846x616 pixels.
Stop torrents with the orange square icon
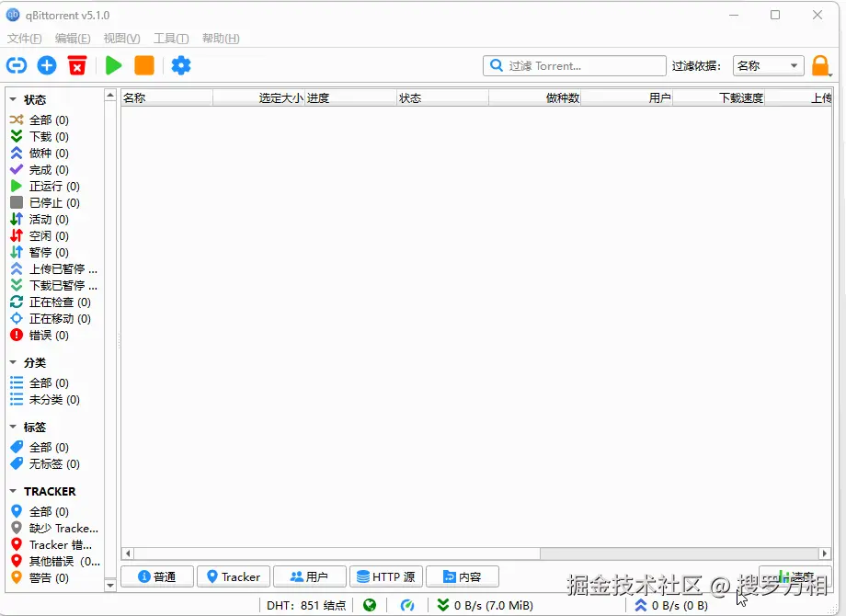tap(143, 65)
